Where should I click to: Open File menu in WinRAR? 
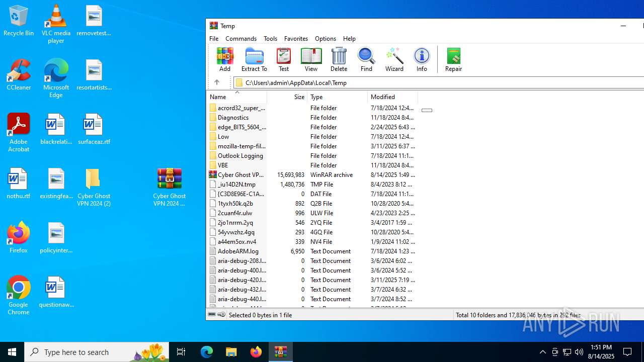pyautogui.click(x=214, y=39)
